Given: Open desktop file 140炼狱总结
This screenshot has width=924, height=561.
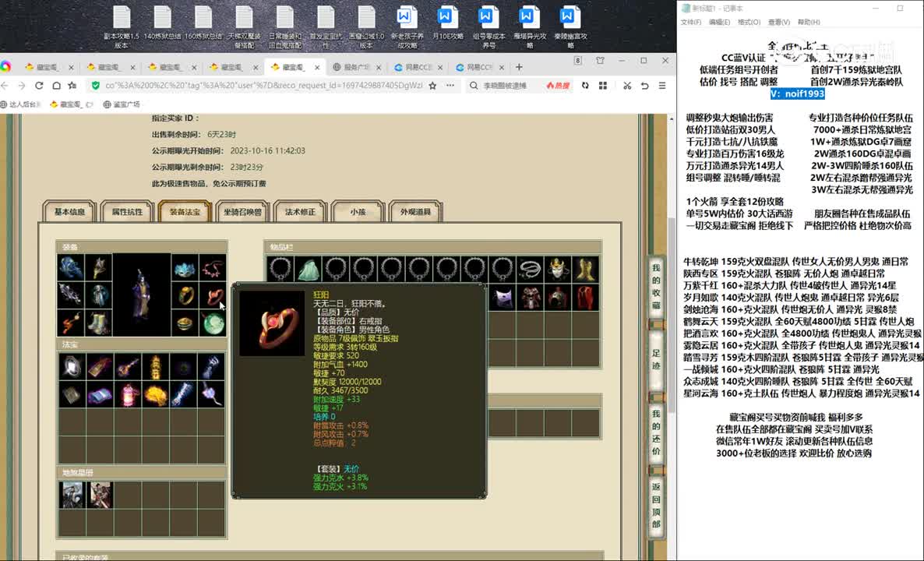Looking at the screenshot, I should [163, 23].
